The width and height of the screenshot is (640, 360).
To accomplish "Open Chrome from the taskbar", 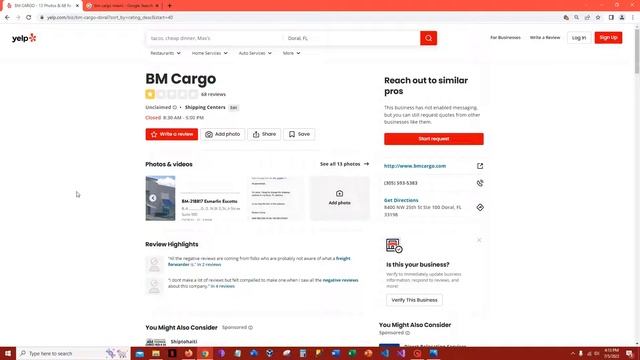I will pyautogui.click(x=205, y=353).
